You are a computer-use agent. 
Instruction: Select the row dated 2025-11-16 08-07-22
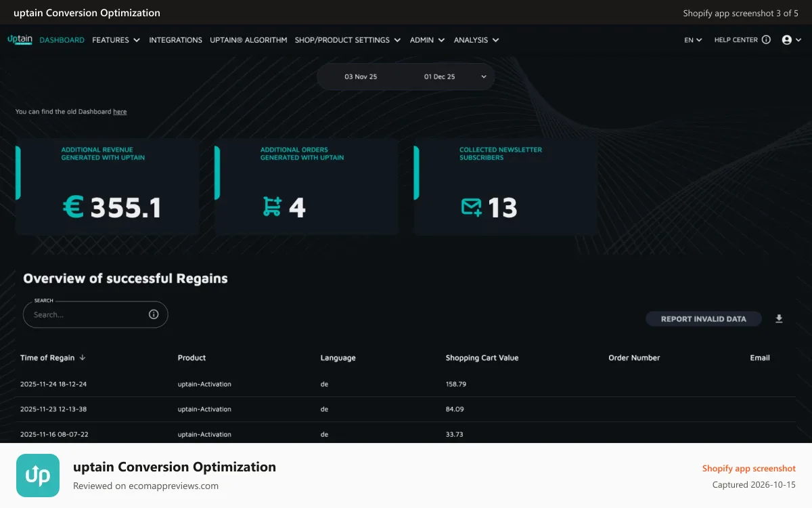pyautogui.click(x=406, y=434)
